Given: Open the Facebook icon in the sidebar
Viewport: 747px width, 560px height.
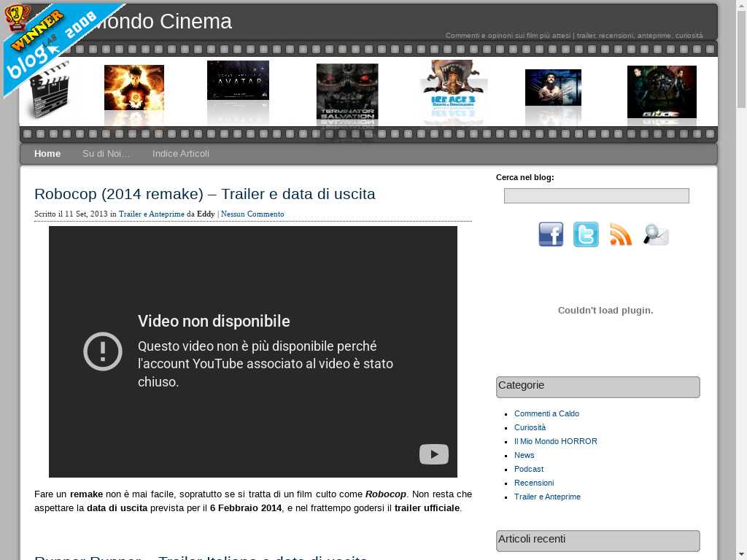Looking at the screenshot, I should coord(551,235).
